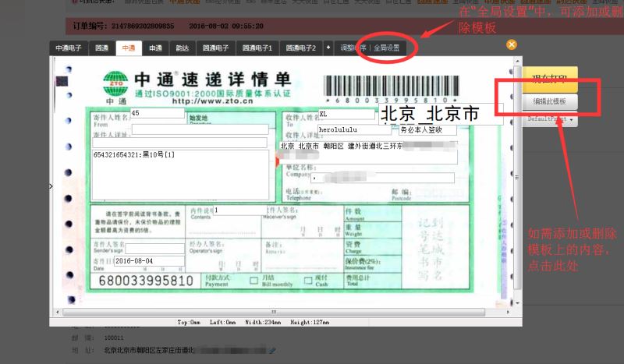
Task: Click the Top:0mm status value
Action: (x=189, y=323)
